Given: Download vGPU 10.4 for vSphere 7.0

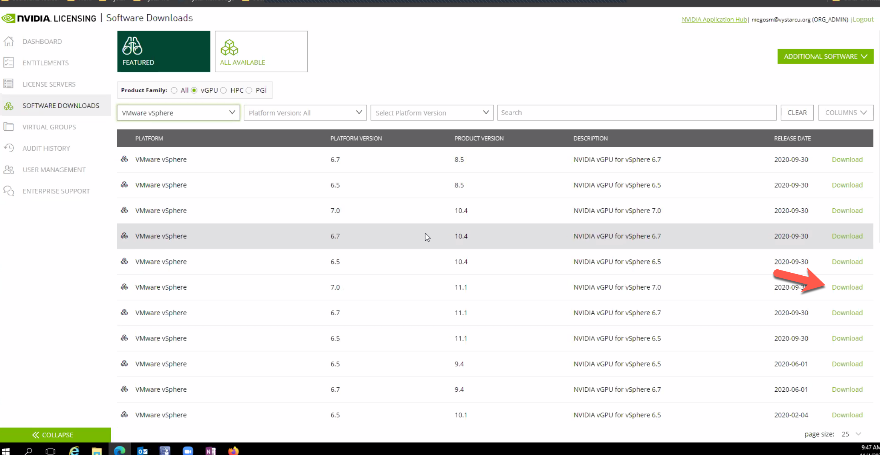Looking at the screenshot, I should pos(847,210).
